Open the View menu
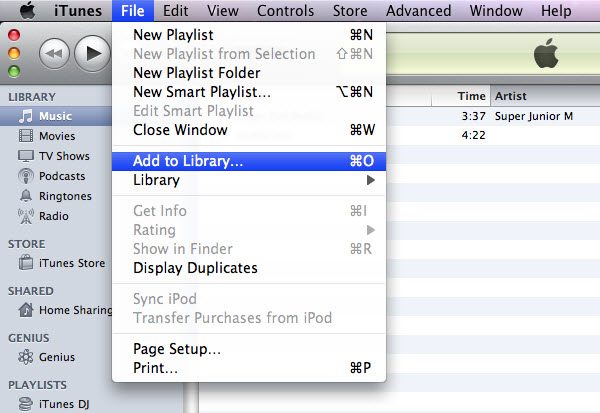 223,11
